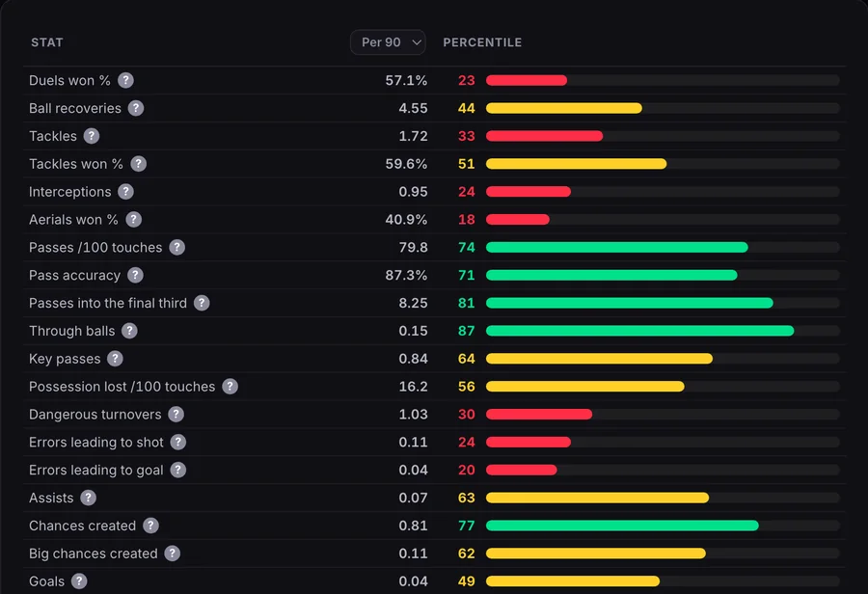868x594 pixels.
Task: Click help icon beside Tackles
Action: tap(92, 136)
